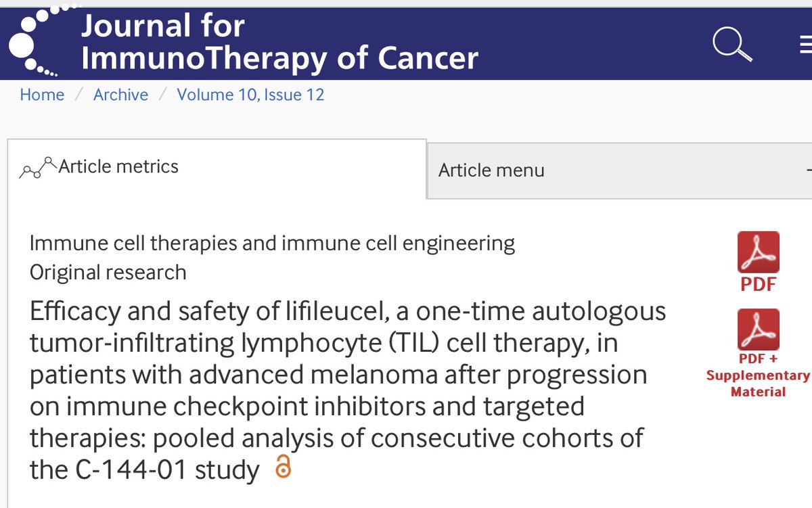Go to Home breadcrumb link
Viewport: 812px width, 508px height.
(42, 95)
